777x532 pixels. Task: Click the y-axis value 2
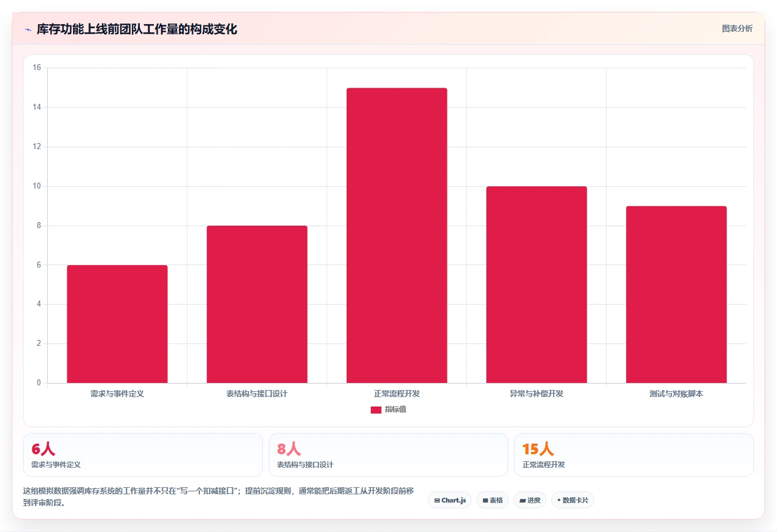[39, 343]
